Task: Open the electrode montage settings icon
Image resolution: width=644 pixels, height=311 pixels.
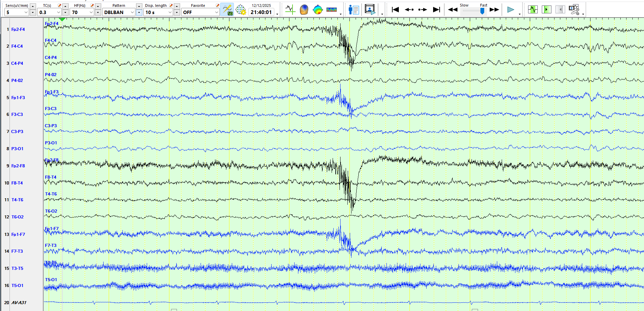Action: click(x=241, y=10)
